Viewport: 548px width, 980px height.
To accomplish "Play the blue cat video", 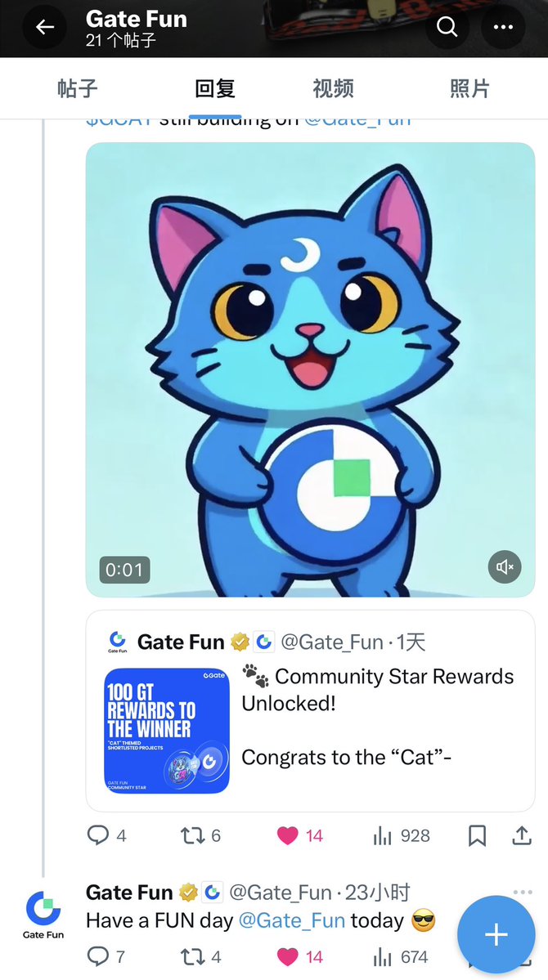I will click(310, 369).
